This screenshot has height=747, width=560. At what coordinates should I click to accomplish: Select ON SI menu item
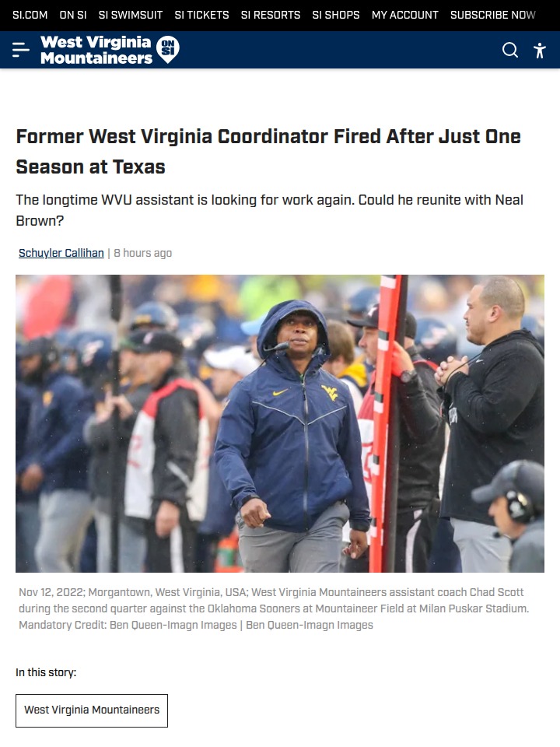click(x=73, y=16)
